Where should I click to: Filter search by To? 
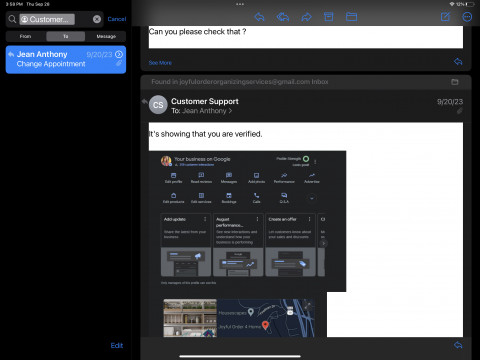point(66,36)
